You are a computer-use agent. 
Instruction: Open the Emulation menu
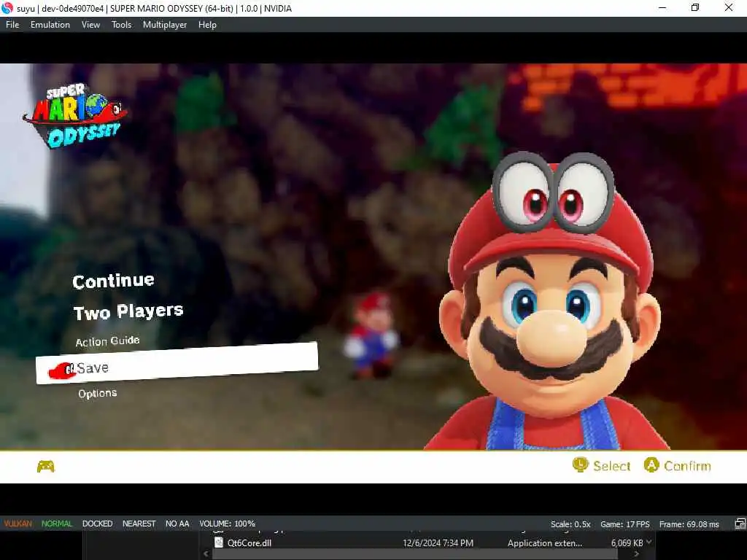[50, 25]
